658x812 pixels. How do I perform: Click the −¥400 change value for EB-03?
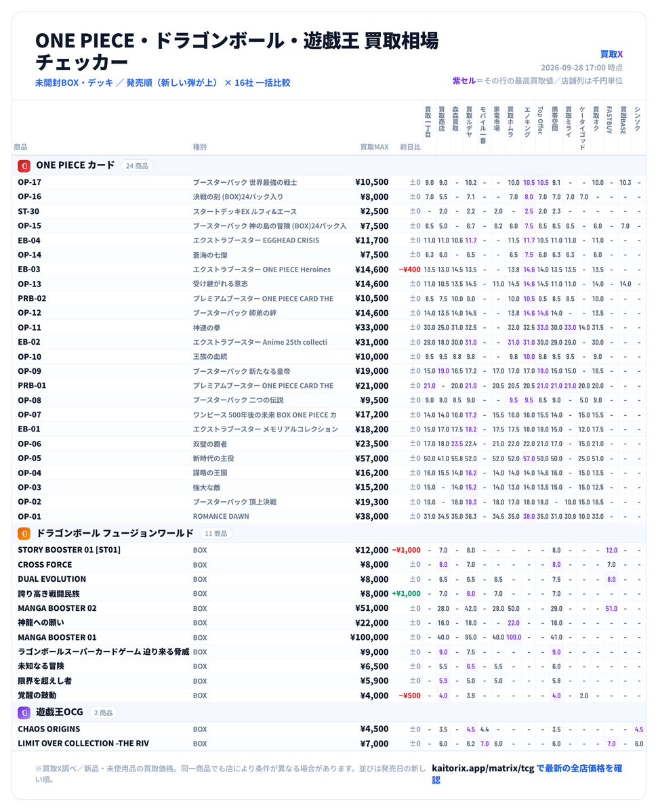tap(410, 270)
